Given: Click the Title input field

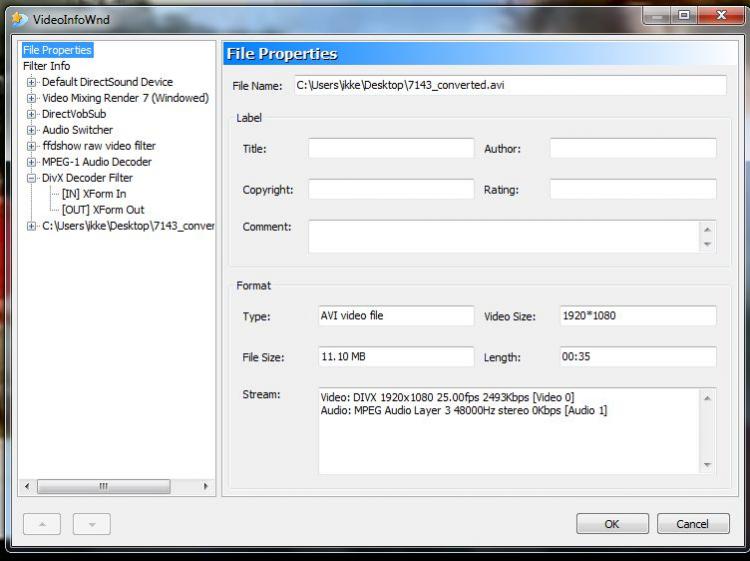Looking at the screenshot, I should pyautogui.click(x=391, y=149).
